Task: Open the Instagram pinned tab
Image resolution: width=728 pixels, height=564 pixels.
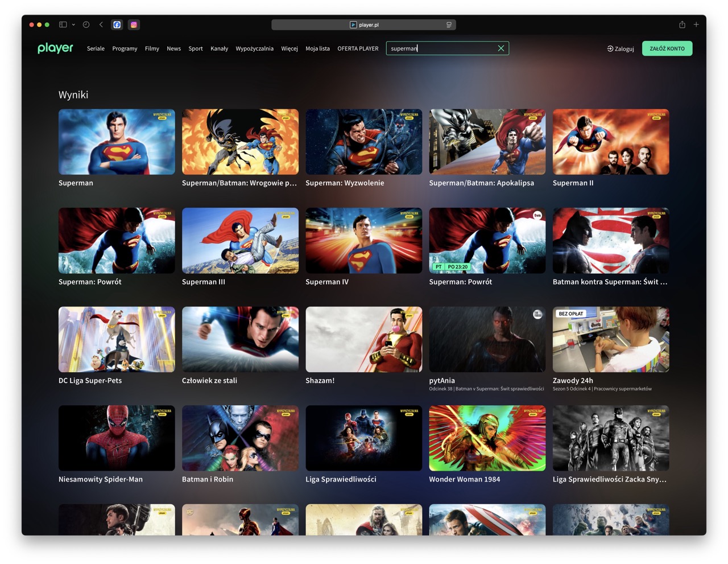Action: pyautogui.click(x=134, y=24)
